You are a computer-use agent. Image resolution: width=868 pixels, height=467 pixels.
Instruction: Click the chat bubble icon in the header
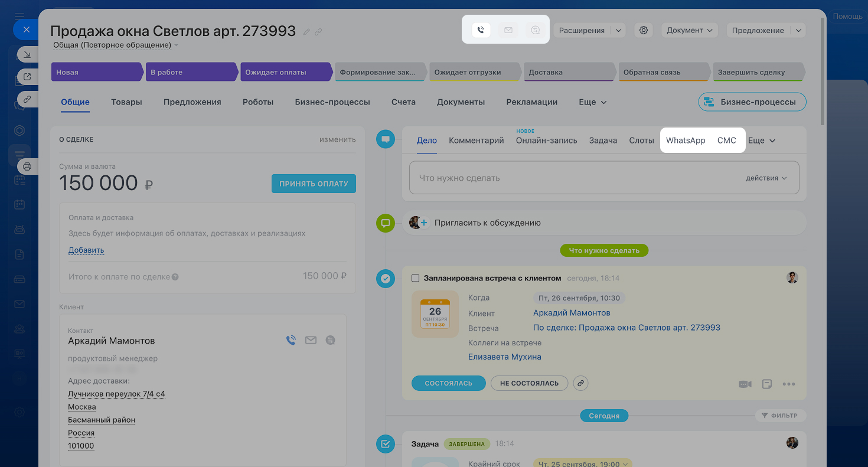[x=536, y=30]
